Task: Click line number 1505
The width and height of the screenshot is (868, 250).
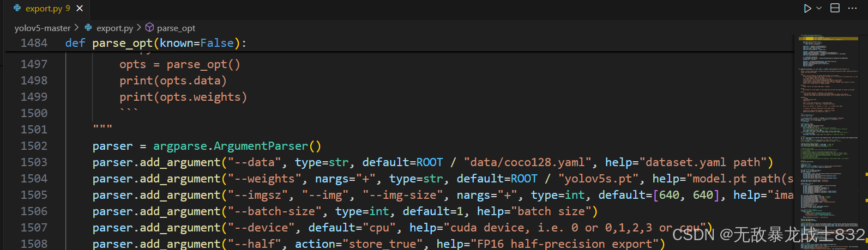Action: 34,195
